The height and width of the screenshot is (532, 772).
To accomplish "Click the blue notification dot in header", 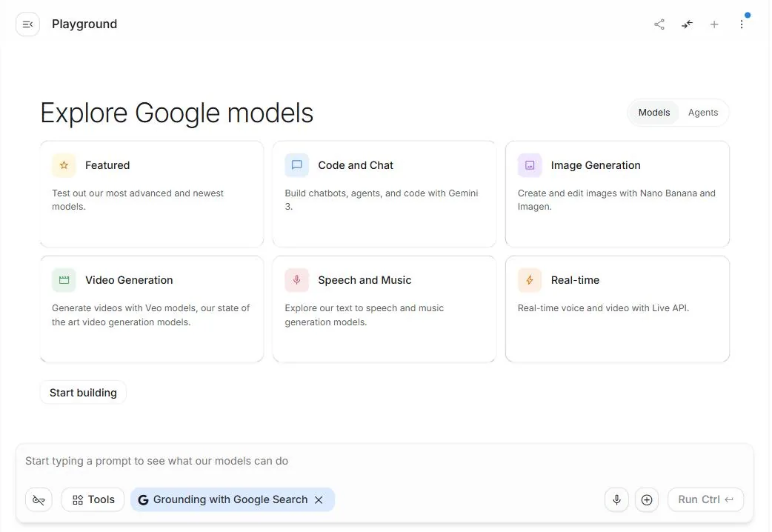I will pyautogui.click(x=748, y=16).
